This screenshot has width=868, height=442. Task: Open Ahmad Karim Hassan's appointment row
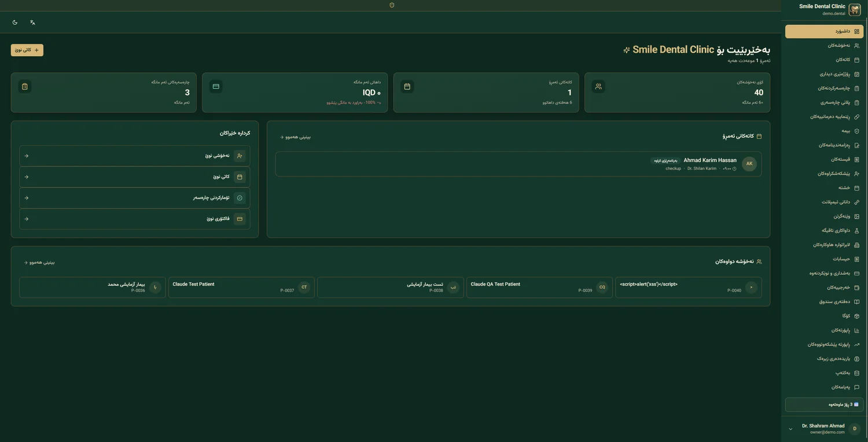(518, 164)
